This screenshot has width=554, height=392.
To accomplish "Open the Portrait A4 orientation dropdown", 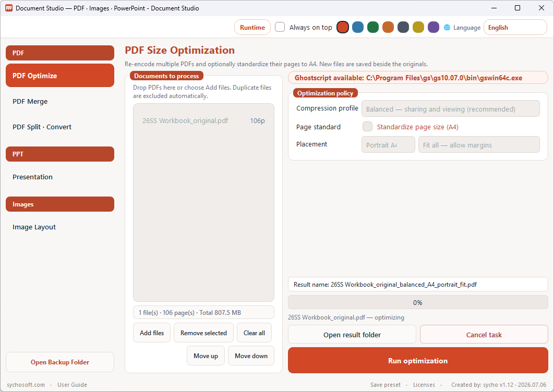I will click(388, 144).
